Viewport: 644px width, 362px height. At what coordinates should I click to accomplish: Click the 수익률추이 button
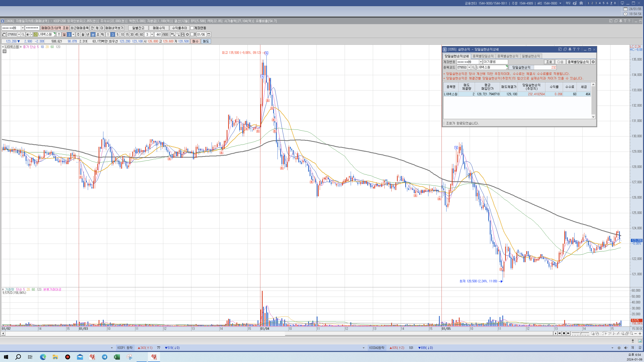pos(179,28)
